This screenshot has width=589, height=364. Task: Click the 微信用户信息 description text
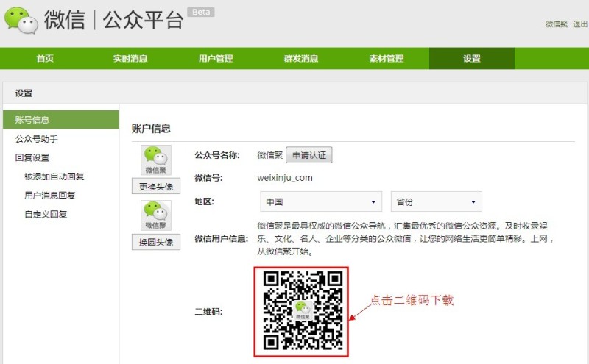coord(406,239)
